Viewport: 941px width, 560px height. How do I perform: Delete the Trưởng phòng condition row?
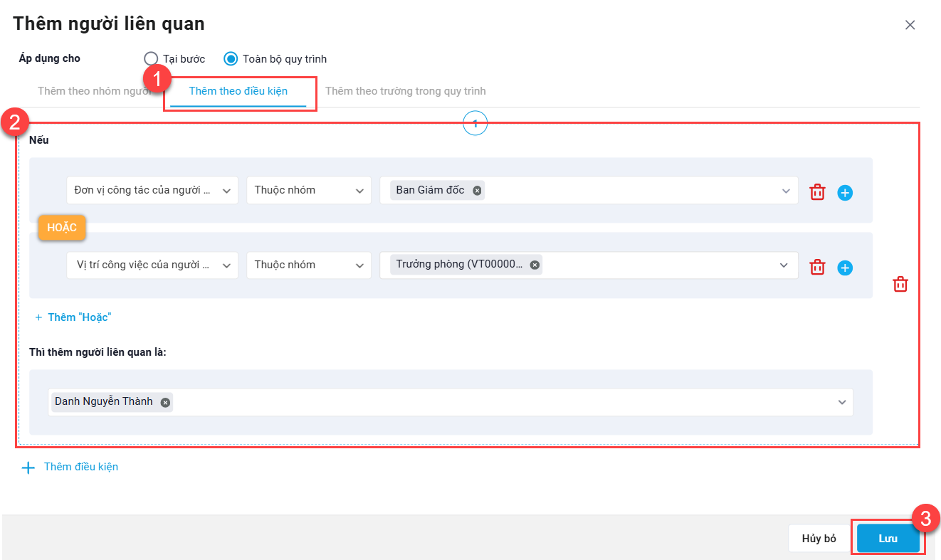point(817,267)
